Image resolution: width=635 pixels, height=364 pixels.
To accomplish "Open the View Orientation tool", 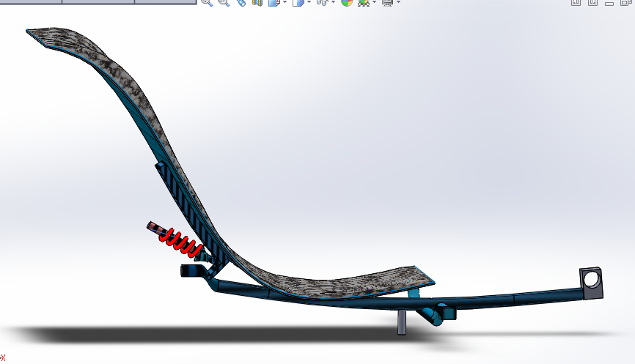I will tap(274, 2).
